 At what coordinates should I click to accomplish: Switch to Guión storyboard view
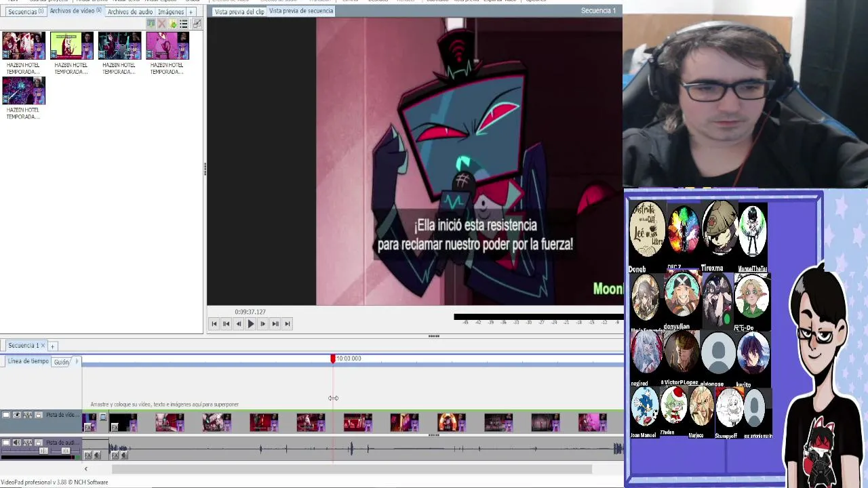click(x=62, y=363)
